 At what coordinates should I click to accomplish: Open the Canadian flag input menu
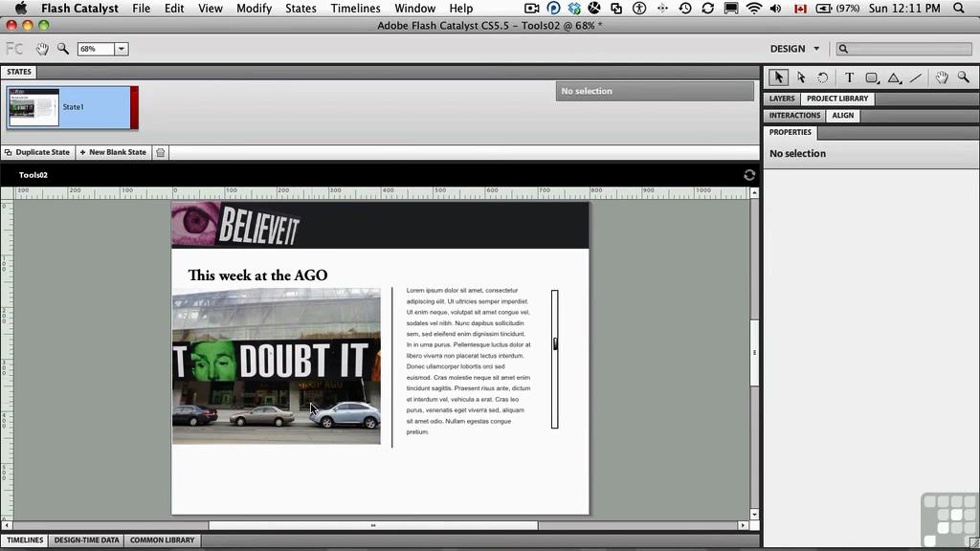click(800, 8)
